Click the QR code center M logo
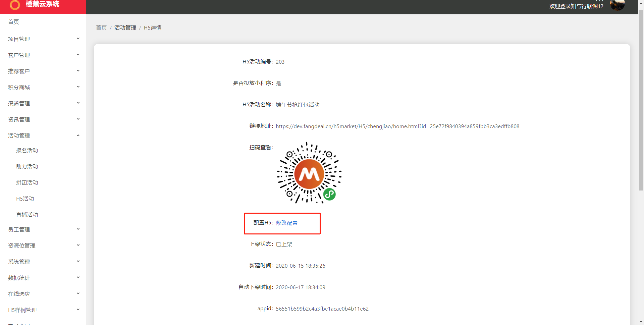The width and height of the screenshot is (644, 325). (309, 174)
